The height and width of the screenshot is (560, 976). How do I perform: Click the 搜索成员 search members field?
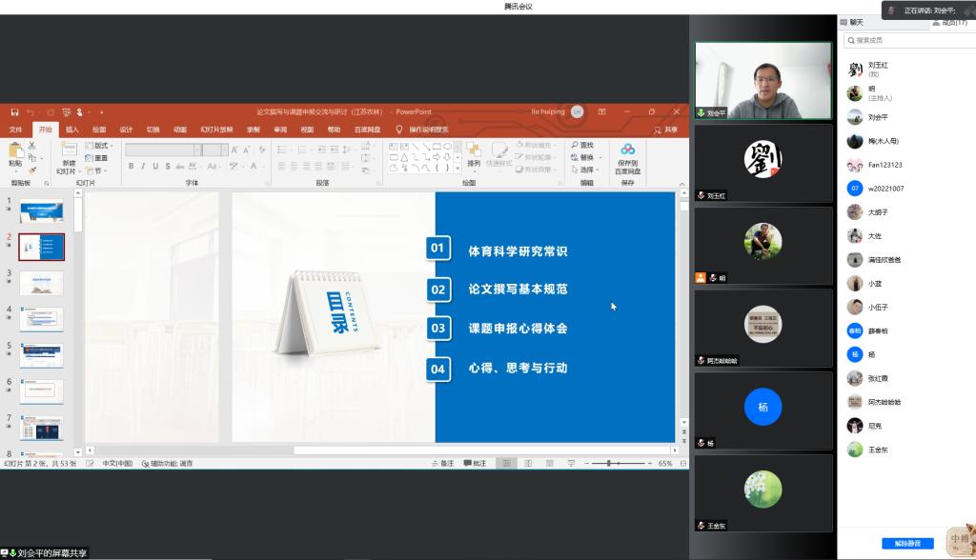909,40
